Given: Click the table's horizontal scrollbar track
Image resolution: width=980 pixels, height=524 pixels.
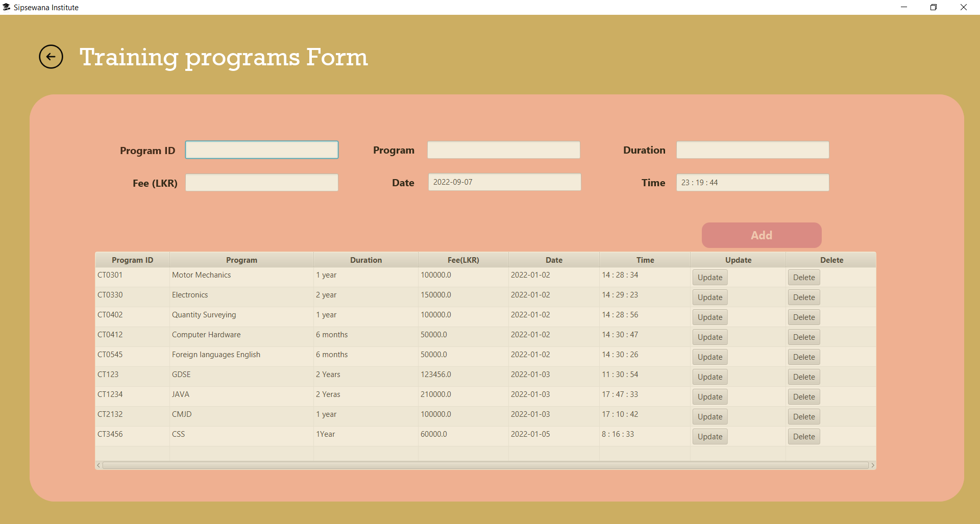Looking at the screenshot, I should tap(485, 465).
